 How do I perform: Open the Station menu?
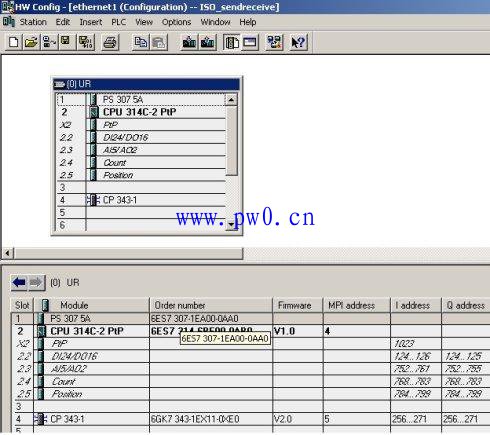[x=33, y=22]
